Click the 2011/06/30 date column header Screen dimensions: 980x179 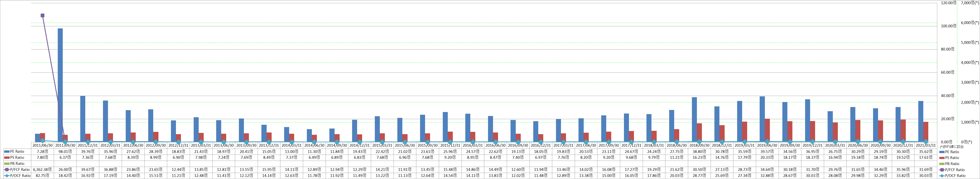[x=43, y=145]
